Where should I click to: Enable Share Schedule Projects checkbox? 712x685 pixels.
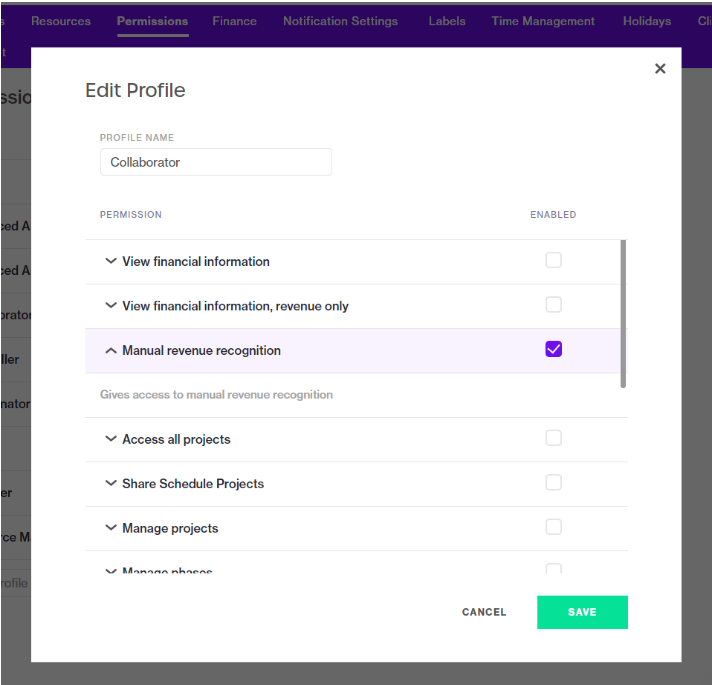553,483
